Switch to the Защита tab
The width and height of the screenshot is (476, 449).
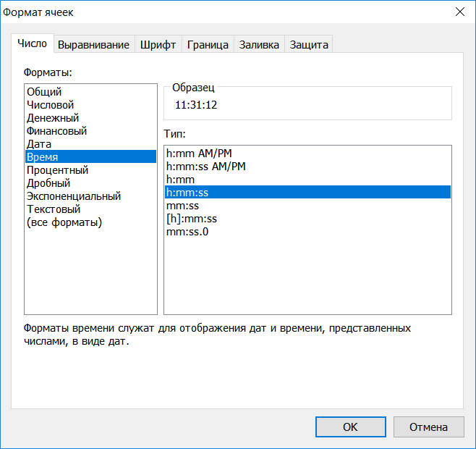[x=309, y=45]
